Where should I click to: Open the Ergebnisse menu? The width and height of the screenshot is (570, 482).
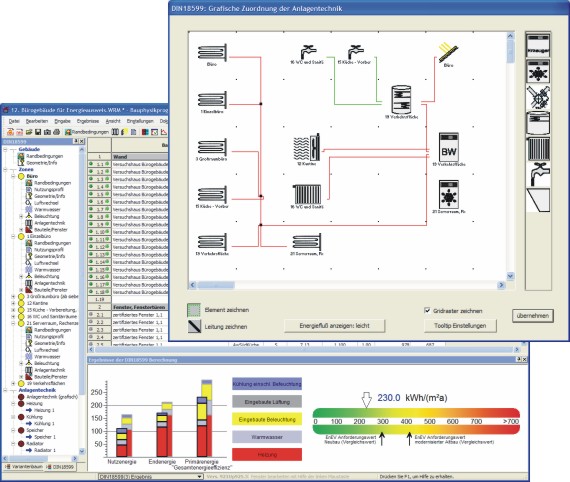click(x=88, y=121)
